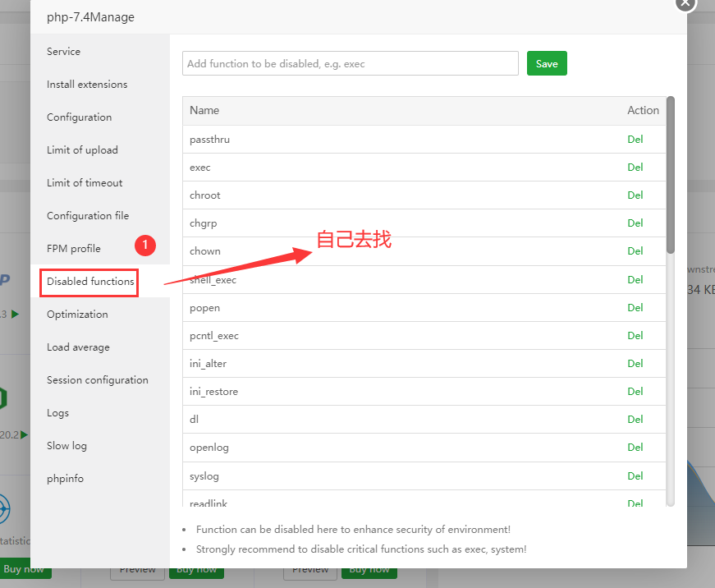
Task: Delete the passthru disabled function
Action: [x=635, y=139]
